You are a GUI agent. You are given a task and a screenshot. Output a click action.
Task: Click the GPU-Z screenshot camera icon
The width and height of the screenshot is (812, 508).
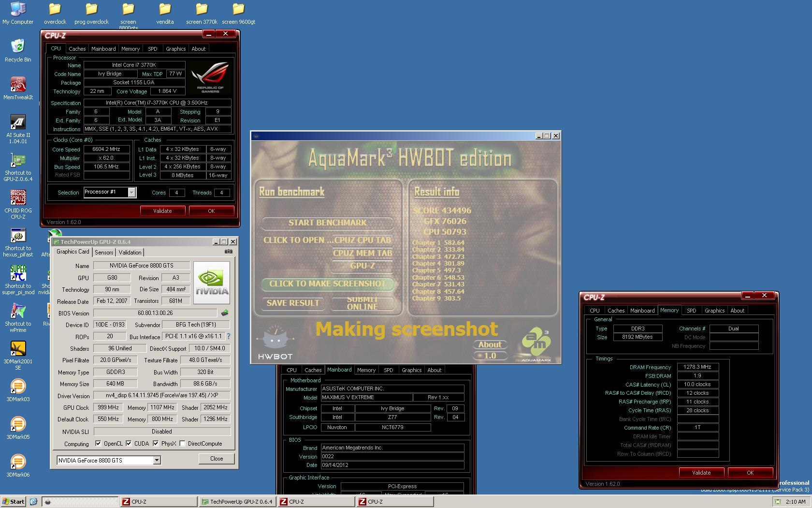(x=229, y=252)
